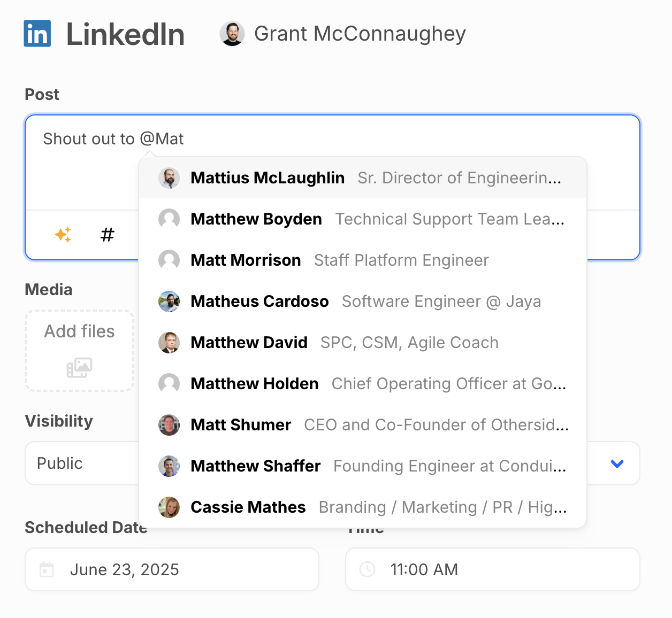Click the Public visibility value
Image resolution: width=672 pixels, height=618 pixels.
pyautogui.click(x=60, y=463)
